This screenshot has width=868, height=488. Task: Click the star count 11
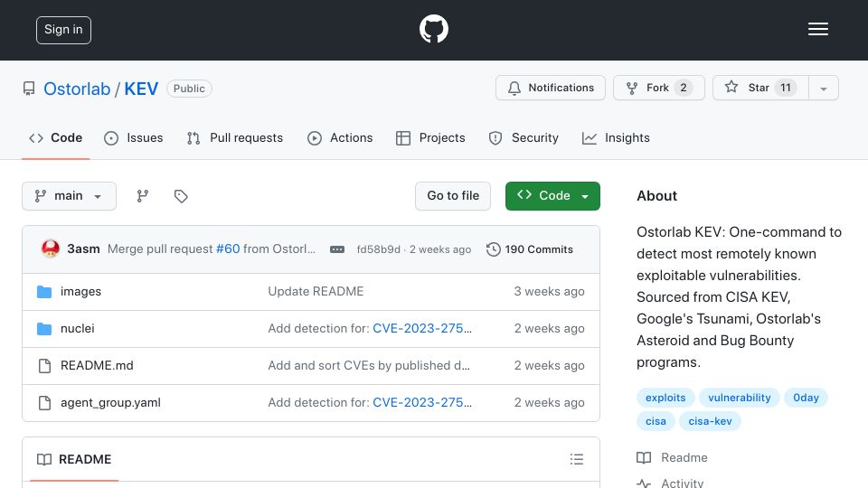coord(786,88)
